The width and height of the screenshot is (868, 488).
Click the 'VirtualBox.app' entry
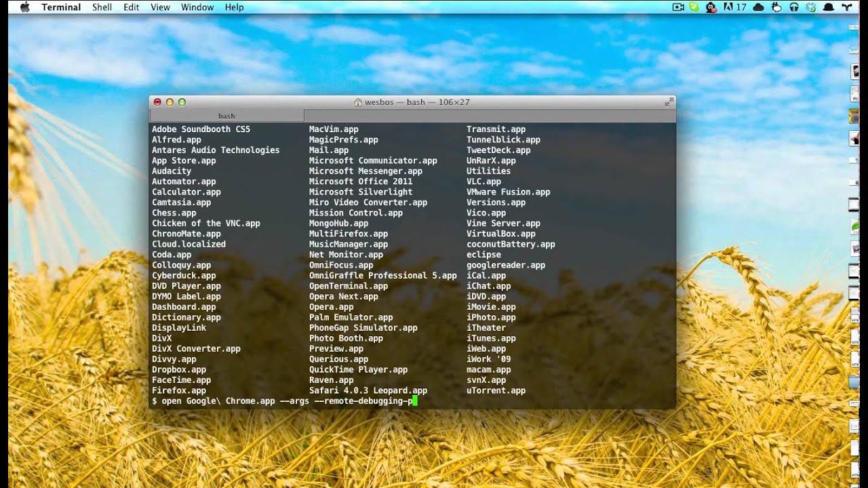point(500,234)
